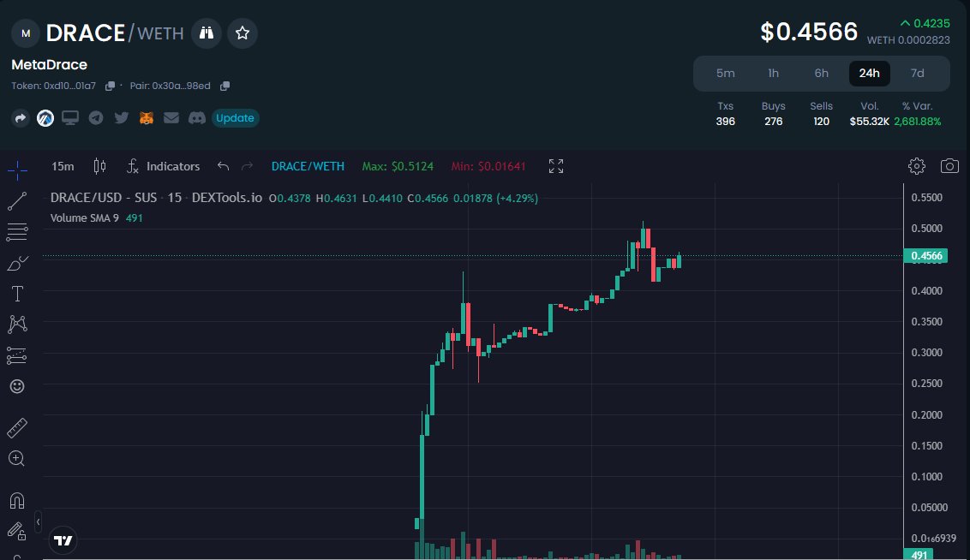Screen dimensions: 970x560
Task: Toggle DRACE/WETH price denomination
Action: click(x=308, y=166)
